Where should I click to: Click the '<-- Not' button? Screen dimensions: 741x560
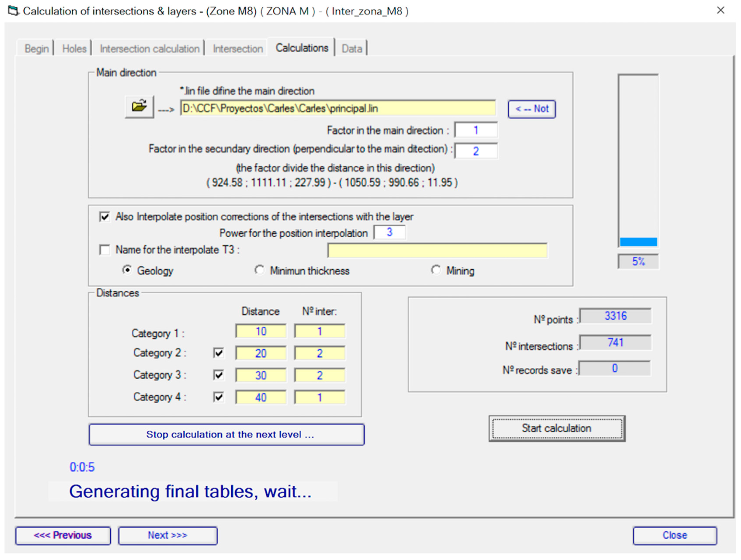(532, 109)
